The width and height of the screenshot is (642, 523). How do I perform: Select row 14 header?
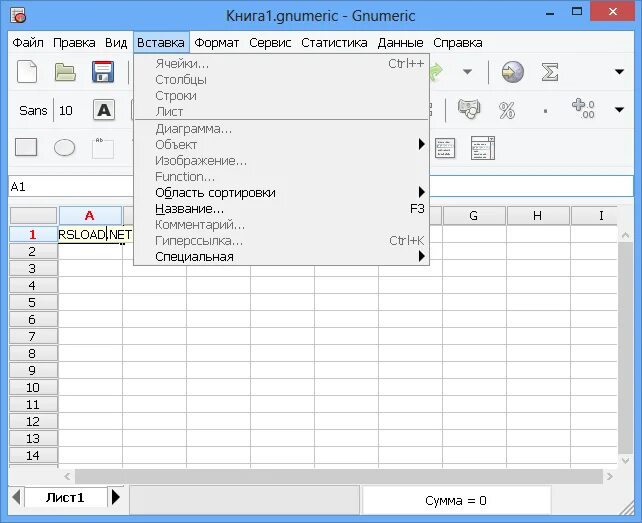[x=33, y=455]
